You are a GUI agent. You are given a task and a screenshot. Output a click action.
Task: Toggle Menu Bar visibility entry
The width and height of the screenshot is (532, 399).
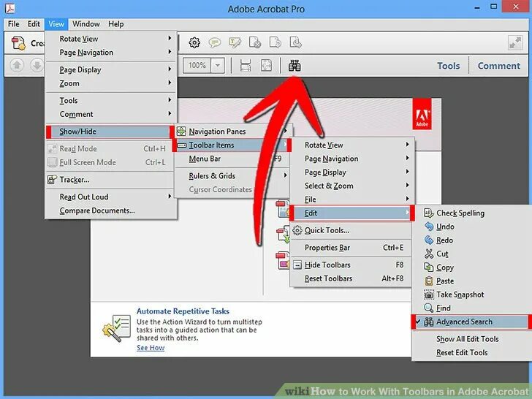pyautogui.click(x=232, y=159)
